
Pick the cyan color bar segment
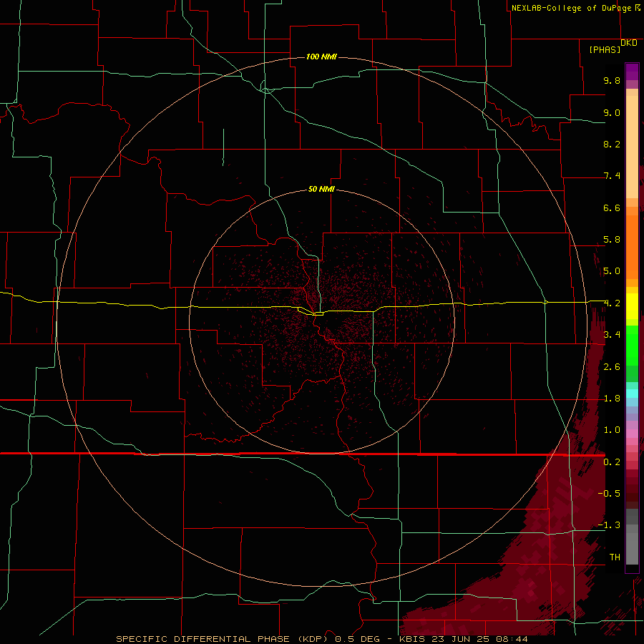632,393
